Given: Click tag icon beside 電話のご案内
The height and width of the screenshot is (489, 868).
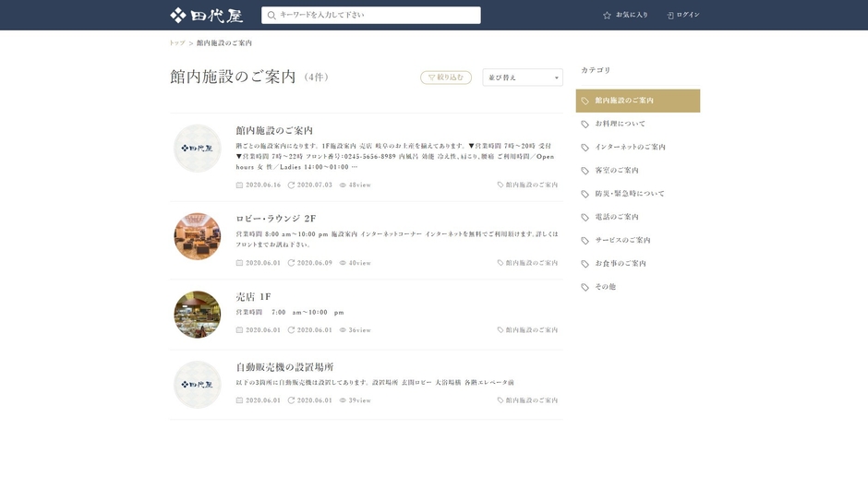Looking at the screenshot, I should [585, 218].
